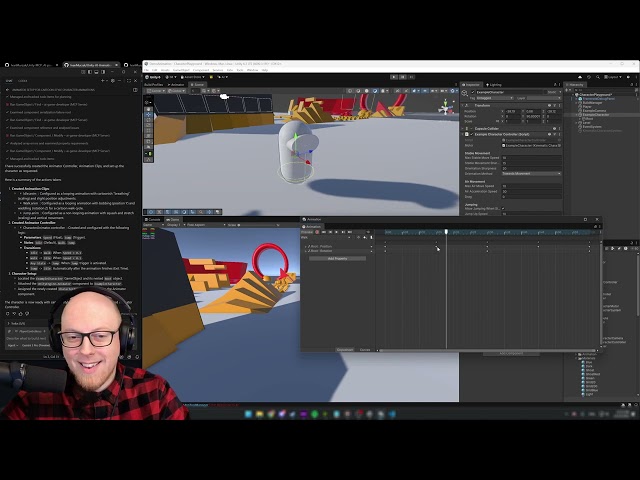Open Transform component presets icon
Screen dimensions: 640x480
[x=555, y=105]
